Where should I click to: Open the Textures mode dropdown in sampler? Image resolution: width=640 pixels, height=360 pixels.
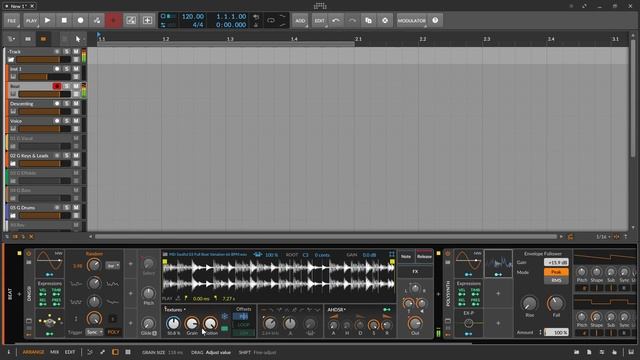tap(175, 309)
